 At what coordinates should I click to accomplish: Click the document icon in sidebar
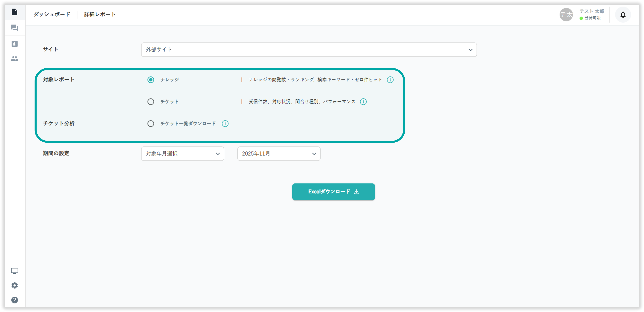point(15,12)
